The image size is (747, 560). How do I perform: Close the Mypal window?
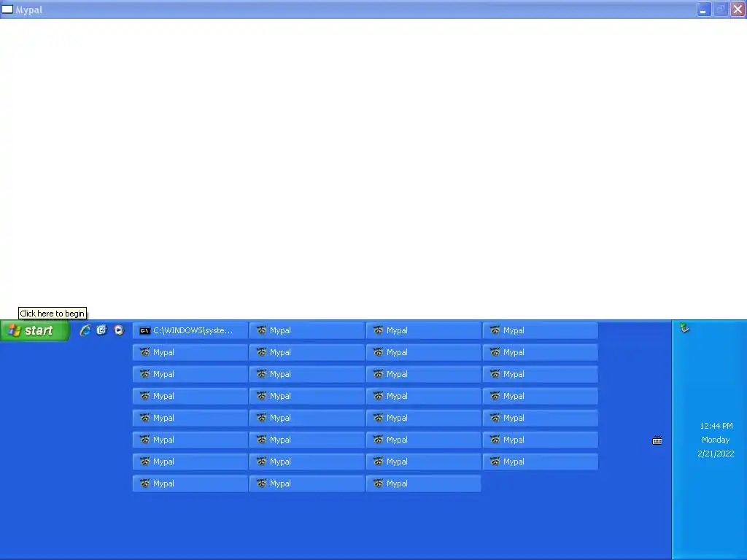point(738,9)
